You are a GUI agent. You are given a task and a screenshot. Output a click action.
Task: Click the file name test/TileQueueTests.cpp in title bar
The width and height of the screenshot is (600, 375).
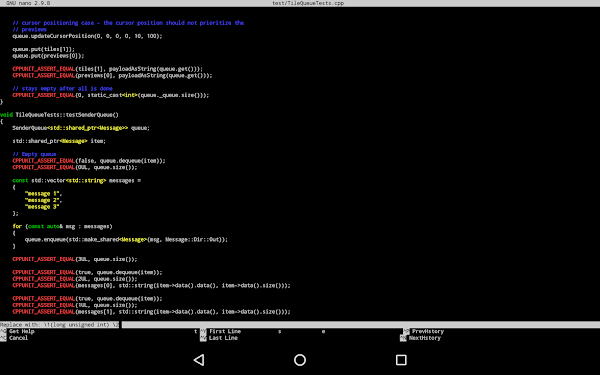[x=308, y=3]
